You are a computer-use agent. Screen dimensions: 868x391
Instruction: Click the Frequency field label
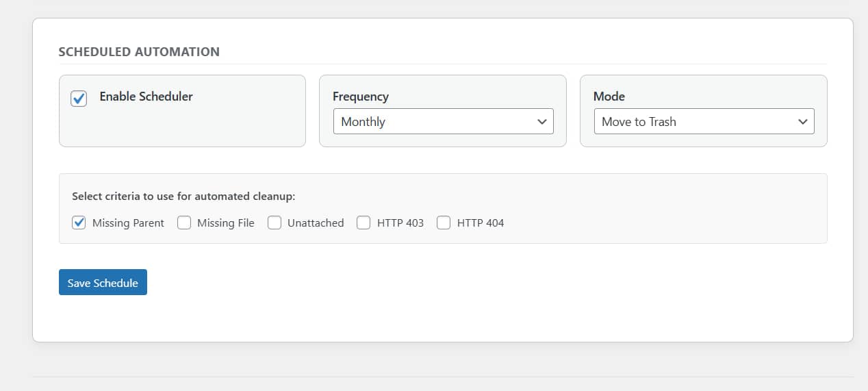[360, 97]
